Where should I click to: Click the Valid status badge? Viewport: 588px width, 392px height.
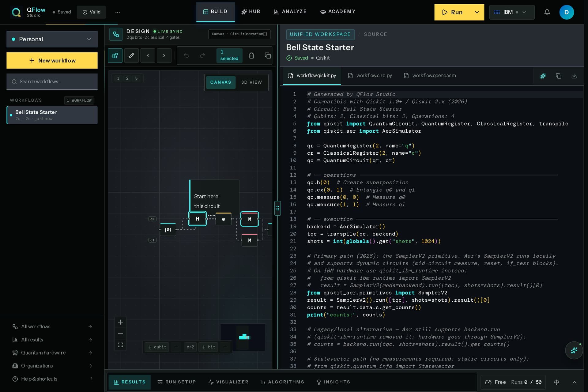pos(91,12)
